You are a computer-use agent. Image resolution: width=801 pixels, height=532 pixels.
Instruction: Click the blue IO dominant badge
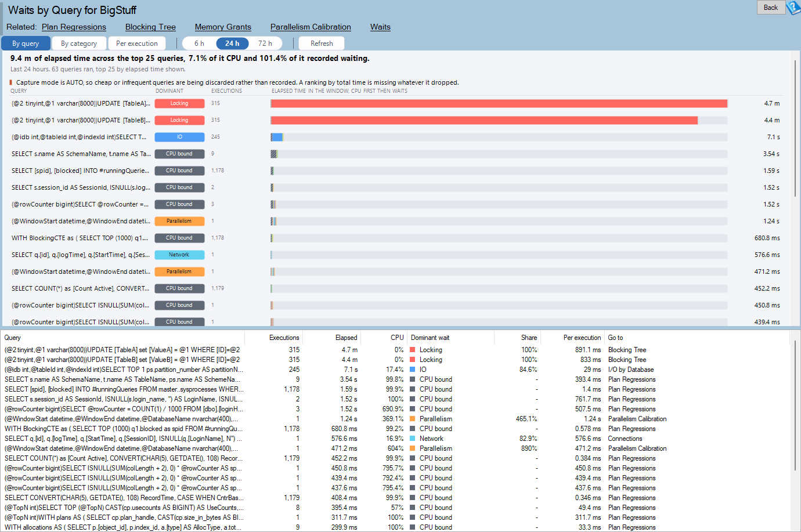click(x=179, y=137)
